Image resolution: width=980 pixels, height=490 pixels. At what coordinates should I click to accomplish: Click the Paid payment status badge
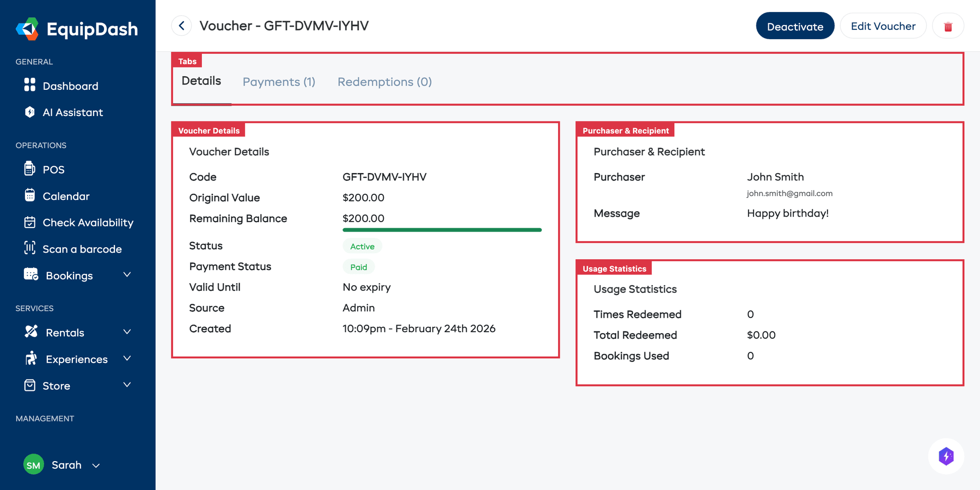pyautogui.click(x=358, y=267)
